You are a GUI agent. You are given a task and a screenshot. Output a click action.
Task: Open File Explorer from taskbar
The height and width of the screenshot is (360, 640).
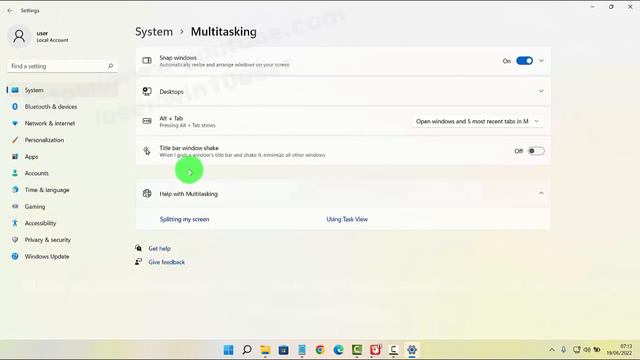click(x=265, y=350)
